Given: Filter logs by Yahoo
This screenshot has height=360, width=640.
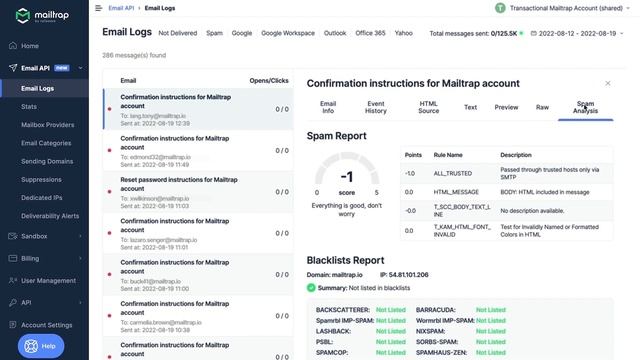Looking at the screenshot, I should [x=403, y=33].
